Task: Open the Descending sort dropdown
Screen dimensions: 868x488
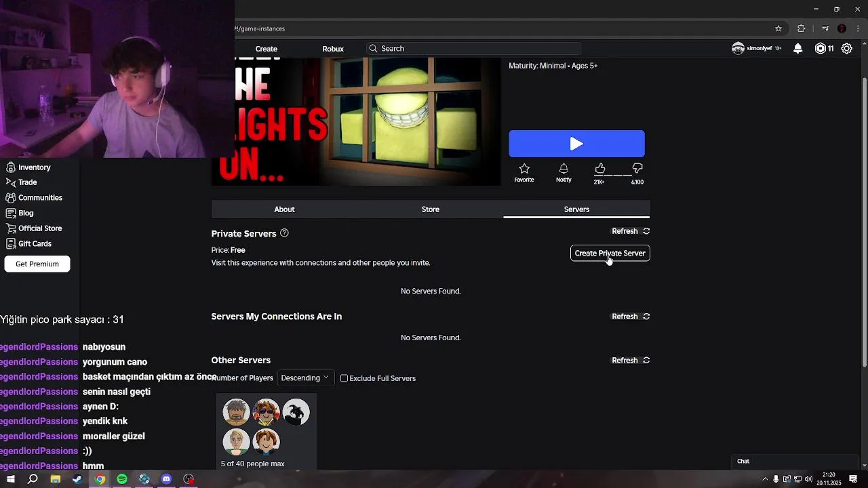Action: coord(305,378)
